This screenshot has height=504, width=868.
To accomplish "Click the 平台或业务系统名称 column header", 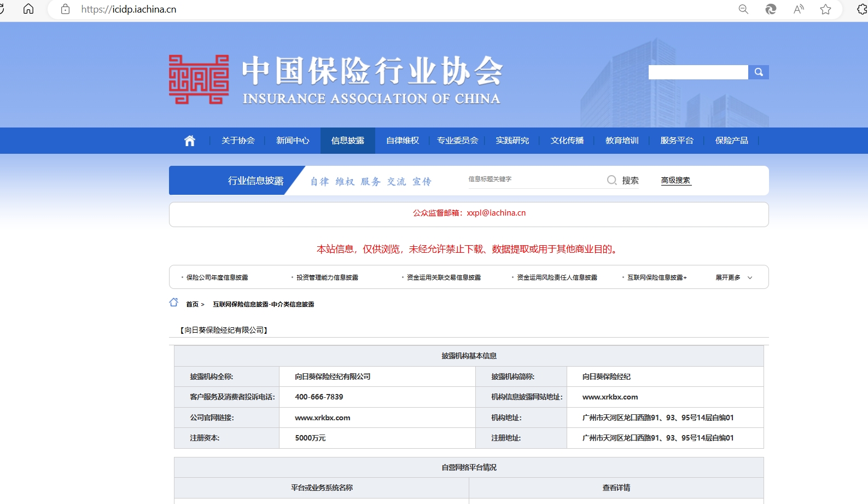I will coord(322,488).
